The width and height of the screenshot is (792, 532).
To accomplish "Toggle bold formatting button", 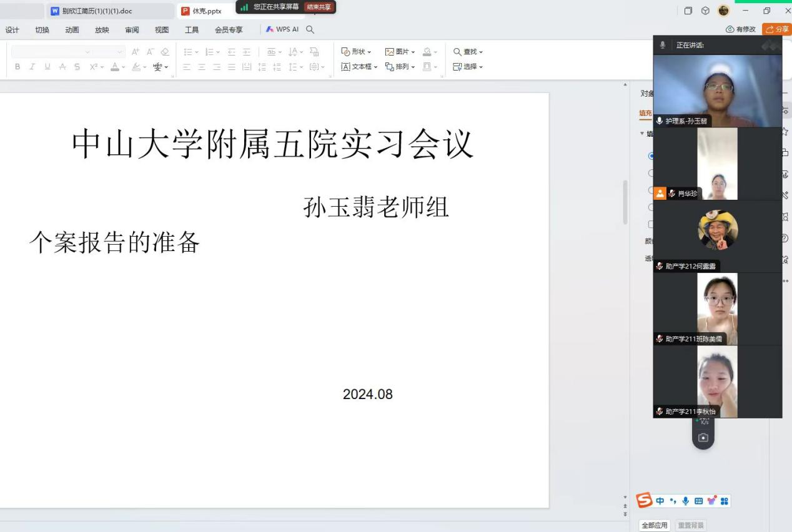I will pyautogui.click(x=17, y=67).
